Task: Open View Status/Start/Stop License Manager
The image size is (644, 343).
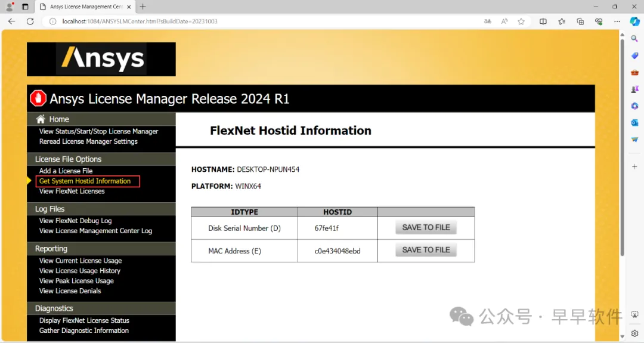Action: (98, 131)
